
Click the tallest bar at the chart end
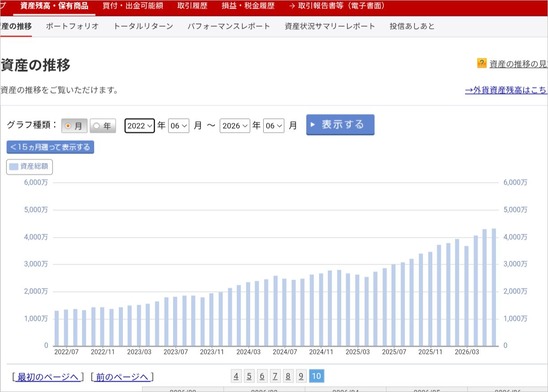click(x=494, y=288)
